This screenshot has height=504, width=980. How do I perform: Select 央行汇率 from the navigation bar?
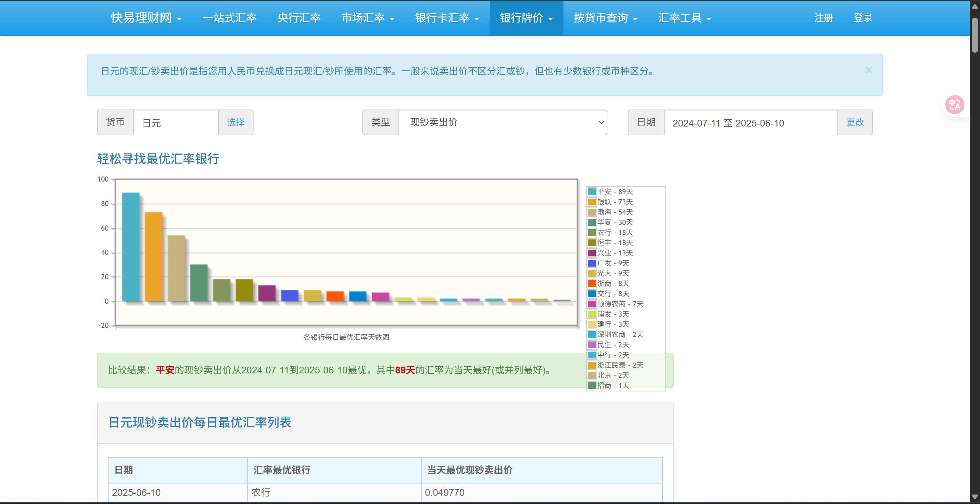[x=299, y=18]
